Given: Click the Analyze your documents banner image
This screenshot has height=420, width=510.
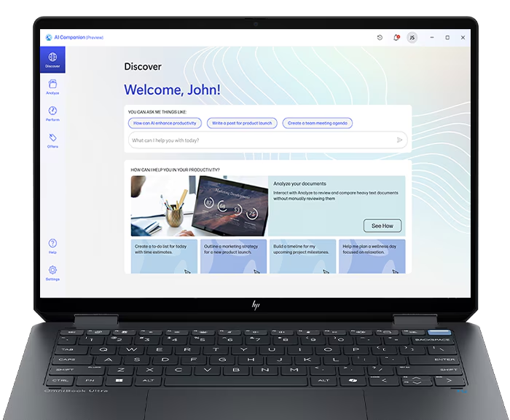Looking at the screenshot, I should pos(199,206).
